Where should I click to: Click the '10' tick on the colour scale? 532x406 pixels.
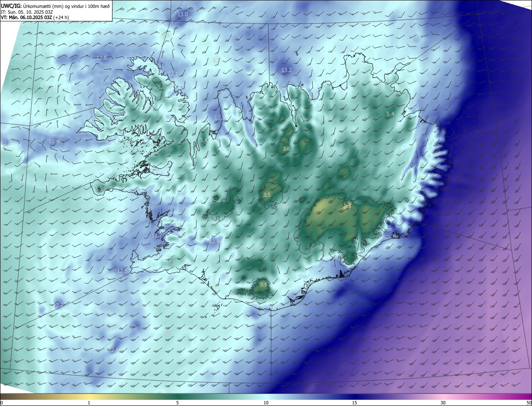click(x=266, y=403)
